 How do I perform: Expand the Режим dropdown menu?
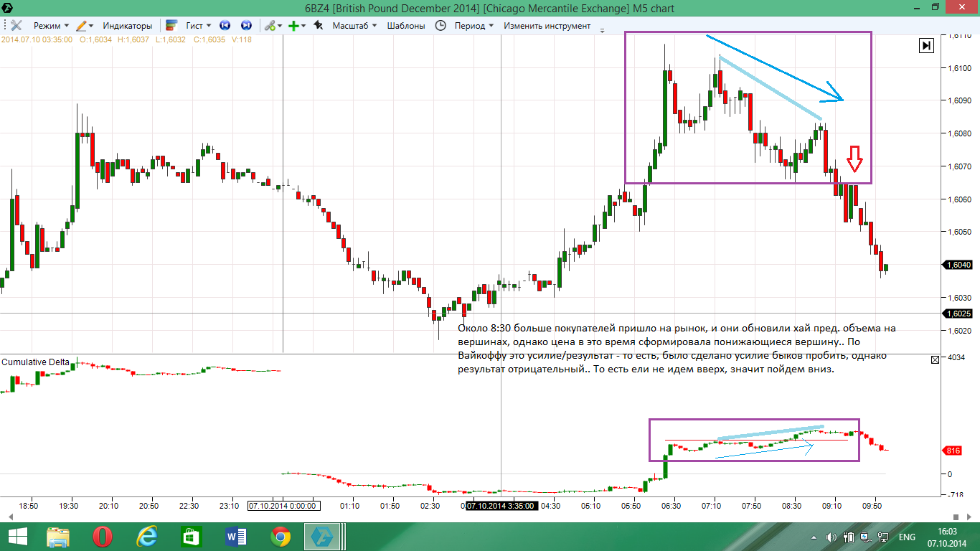[x=51, y=25]
